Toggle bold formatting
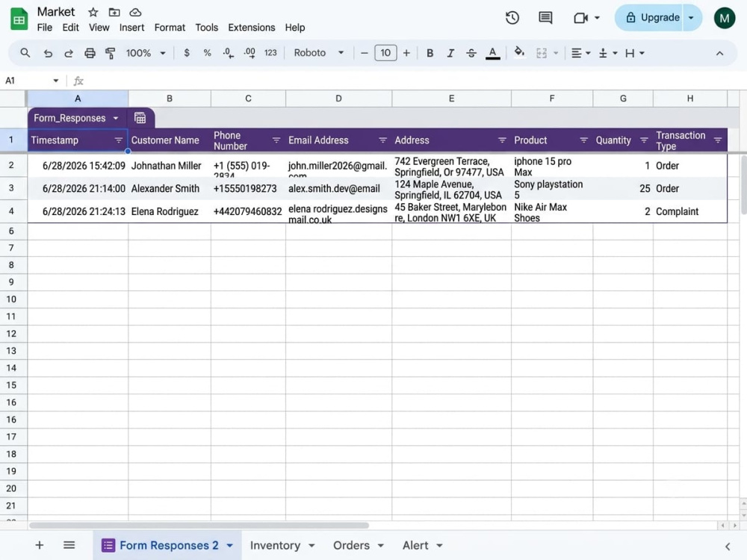The width and height of the screenshot is (747, 560). (430, 53)
